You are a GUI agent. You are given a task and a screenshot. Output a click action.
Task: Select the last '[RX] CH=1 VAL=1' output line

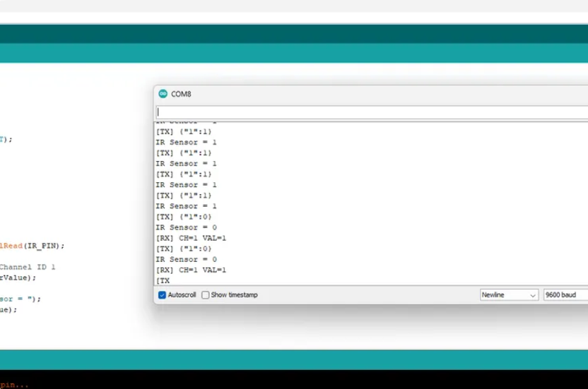[x=191, y=270]
